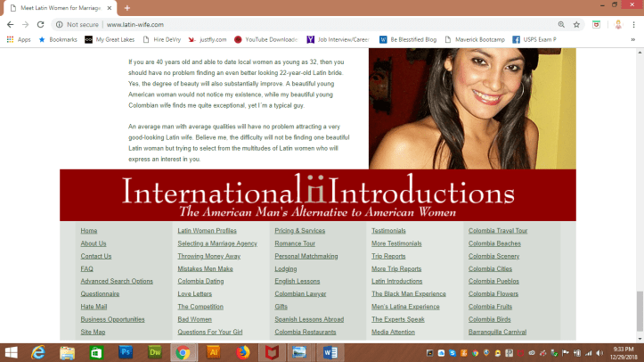Open Dreamweaver from the taskbar
Viewport: 644px width, 362px height.
pyautogui.click(x=155, y=352)
